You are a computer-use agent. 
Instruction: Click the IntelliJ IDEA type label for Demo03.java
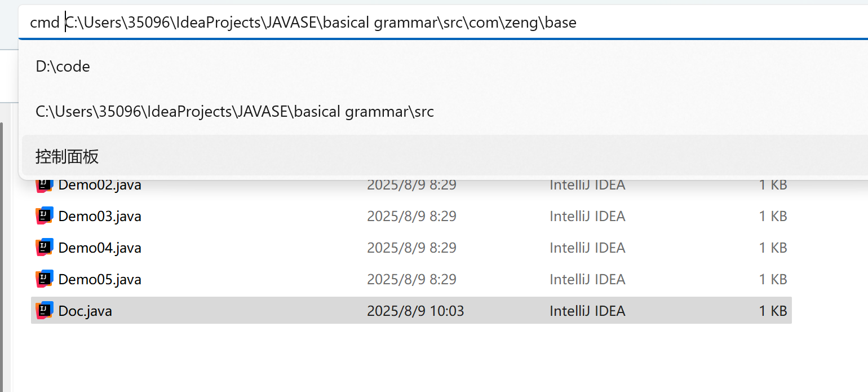pyautogui.click(x=587, y=216)
